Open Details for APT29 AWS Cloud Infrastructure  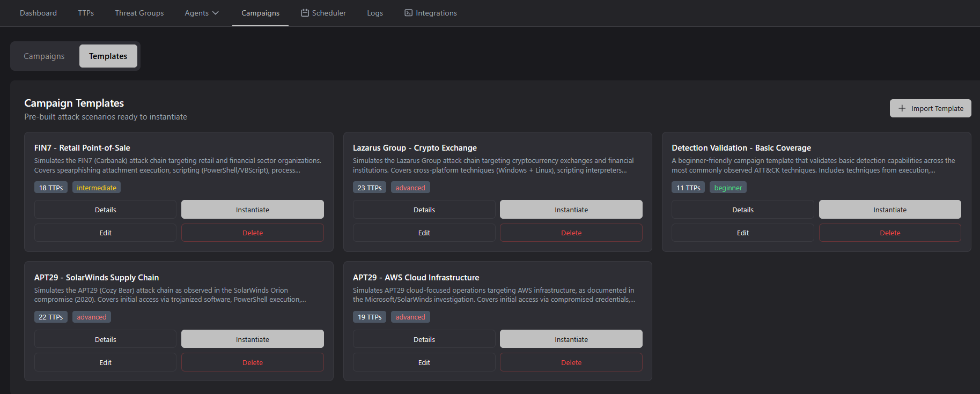click(424, 339)
